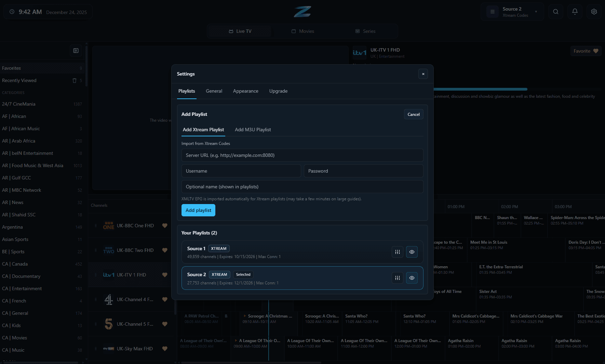Open playlist options for Source 1
Image resolution: width=605 pixels, height=364 pixels.
coord(397,252)
